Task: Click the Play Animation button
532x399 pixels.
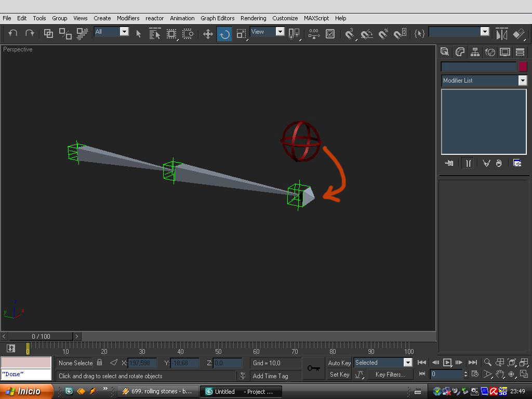Action: (x=447, y=362)
